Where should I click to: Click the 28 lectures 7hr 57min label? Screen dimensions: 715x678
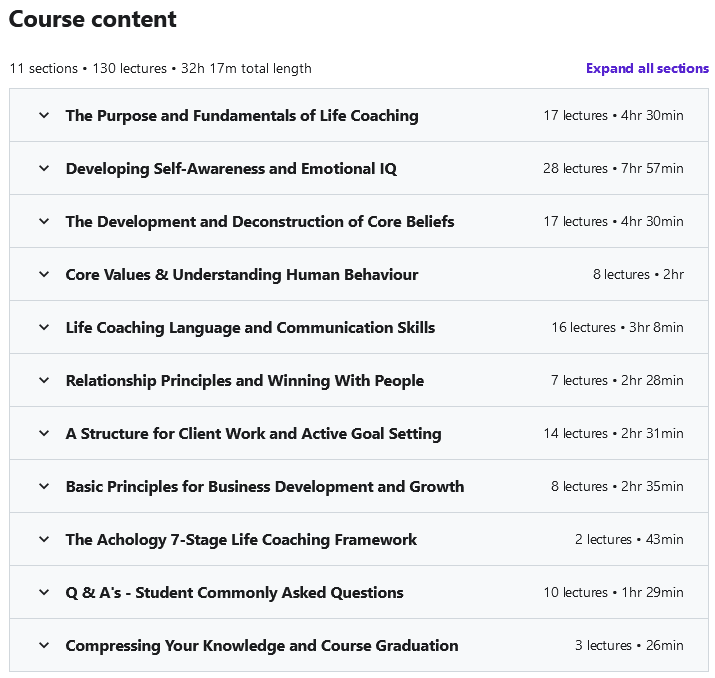(x=613, y=169)
